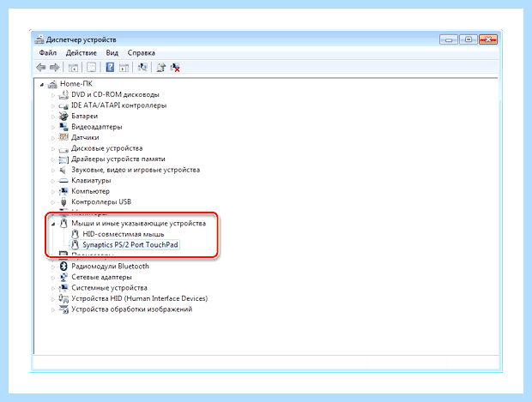
Task: Select the Контроллеры USB label
Action: tap(101, 202)
